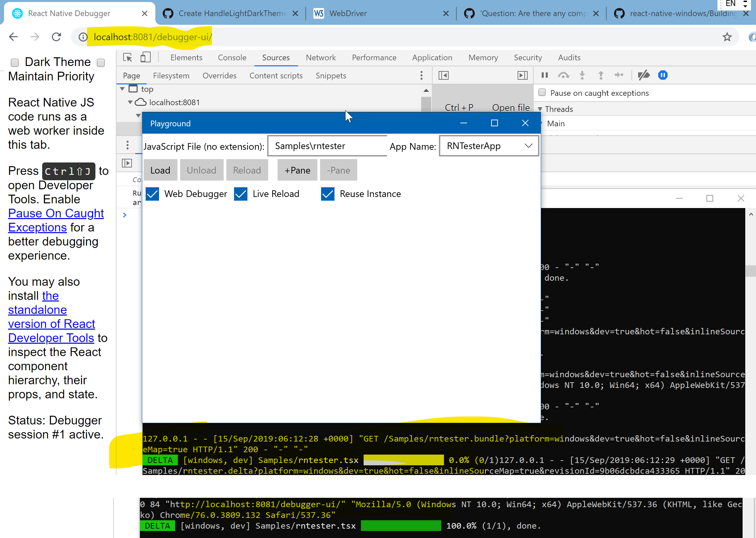Click the pause script execution icon

click(544, 75)
